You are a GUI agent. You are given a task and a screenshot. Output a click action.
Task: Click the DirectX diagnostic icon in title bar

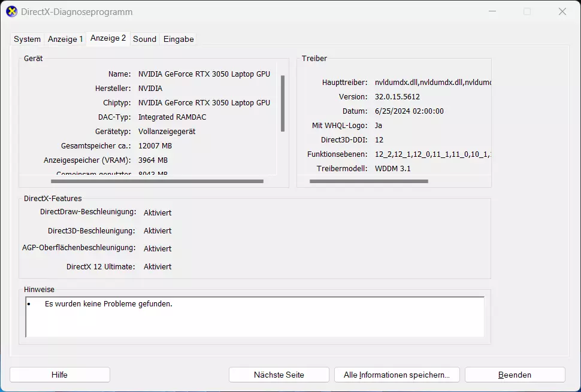[12, 11]
